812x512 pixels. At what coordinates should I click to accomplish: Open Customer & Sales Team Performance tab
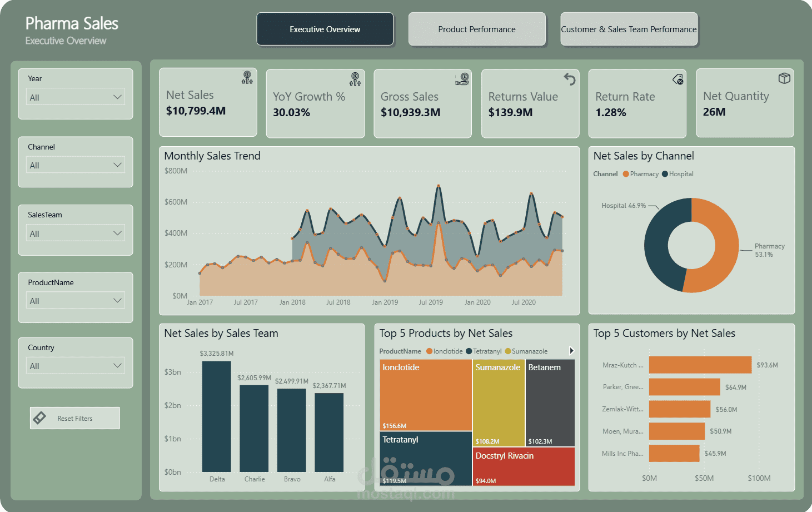pyautogui.click(x=629, y=29)
